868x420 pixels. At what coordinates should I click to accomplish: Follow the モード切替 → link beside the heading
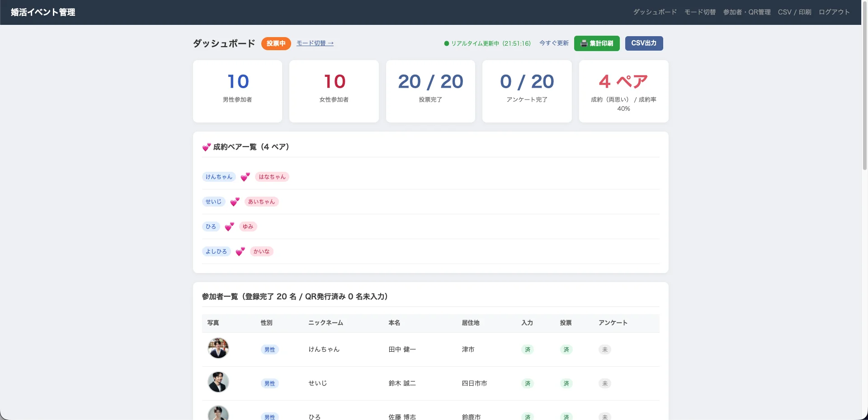(x=315, y=43)
